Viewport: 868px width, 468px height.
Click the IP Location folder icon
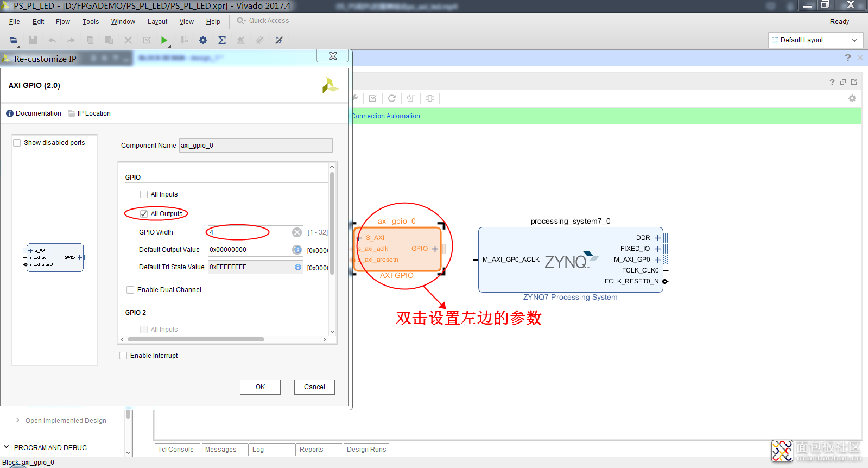coord(72,113)
